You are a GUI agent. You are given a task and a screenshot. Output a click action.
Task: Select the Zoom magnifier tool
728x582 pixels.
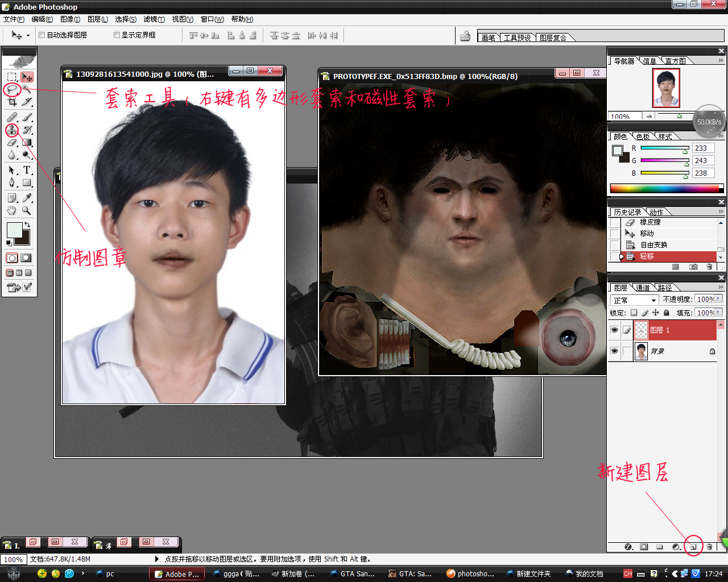click(27, 210)
